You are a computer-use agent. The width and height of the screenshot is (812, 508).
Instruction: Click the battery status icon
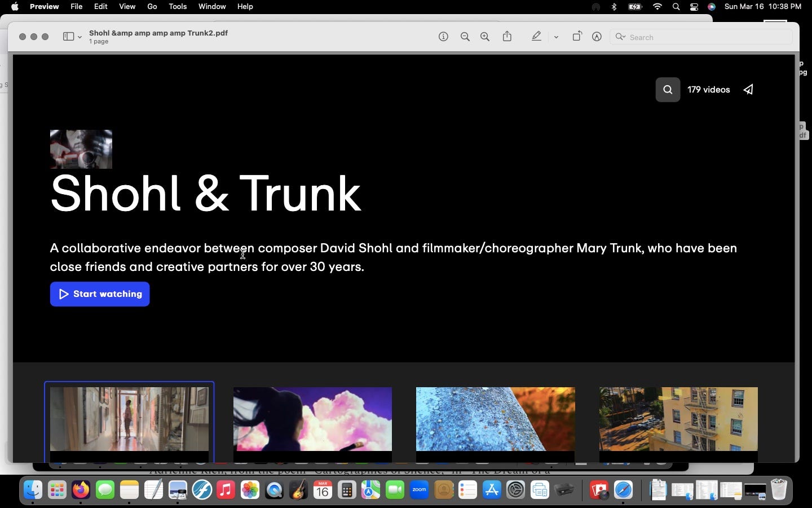[x=636, y=7]
